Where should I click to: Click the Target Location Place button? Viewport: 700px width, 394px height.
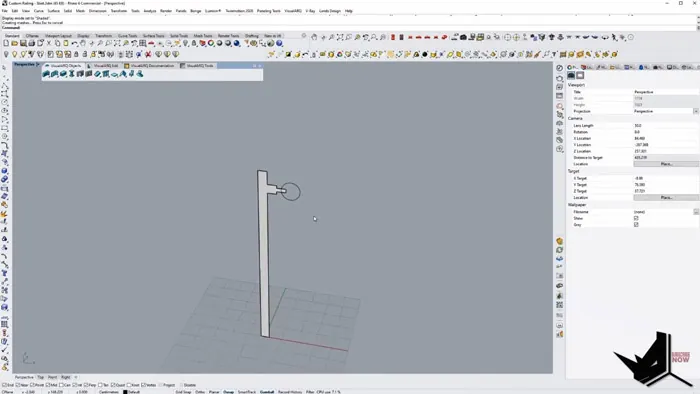coord(666,197)
